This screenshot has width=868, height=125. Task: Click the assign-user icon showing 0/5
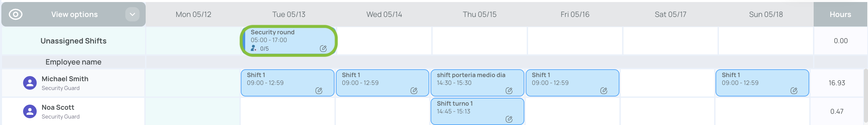coord(253,48)
